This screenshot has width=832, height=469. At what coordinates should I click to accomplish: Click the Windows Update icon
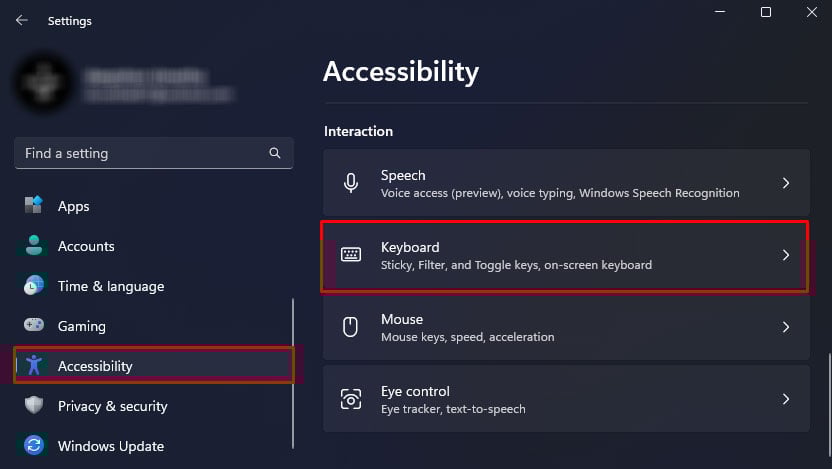point(34,446)
